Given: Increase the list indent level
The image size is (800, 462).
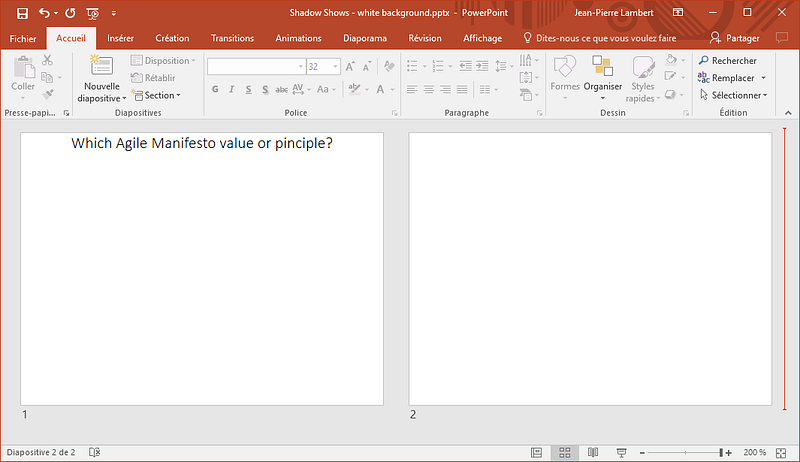Looking at the screenshot, I should pyautogui.click(x=482, y=66).
